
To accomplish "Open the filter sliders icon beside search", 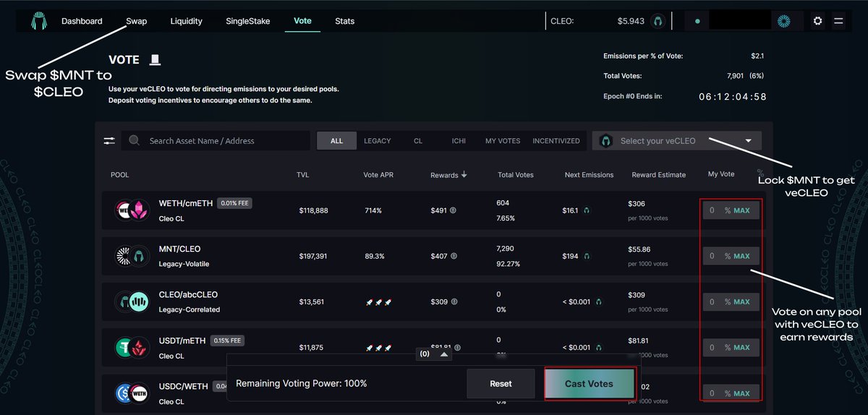I will click(x=109, y=141).
